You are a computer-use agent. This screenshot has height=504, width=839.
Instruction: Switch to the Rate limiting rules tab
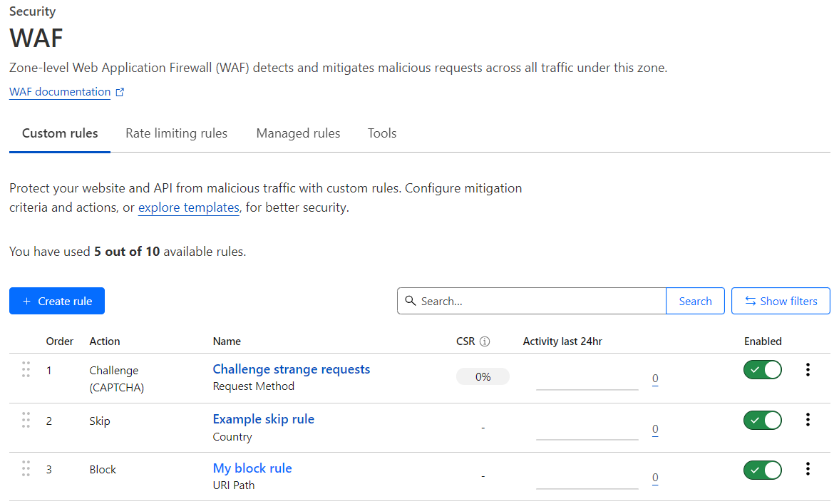point(176,133)
